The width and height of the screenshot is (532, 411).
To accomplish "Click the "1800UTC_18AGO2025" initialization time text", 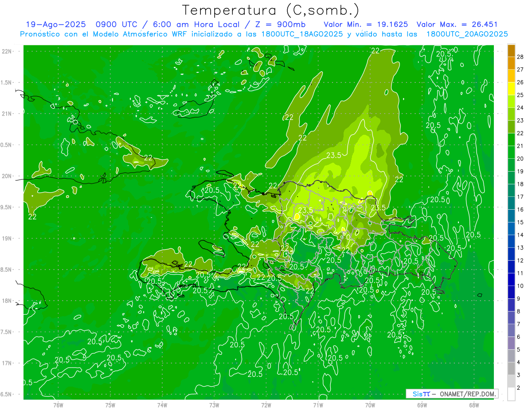I will [x=303, y=34].
